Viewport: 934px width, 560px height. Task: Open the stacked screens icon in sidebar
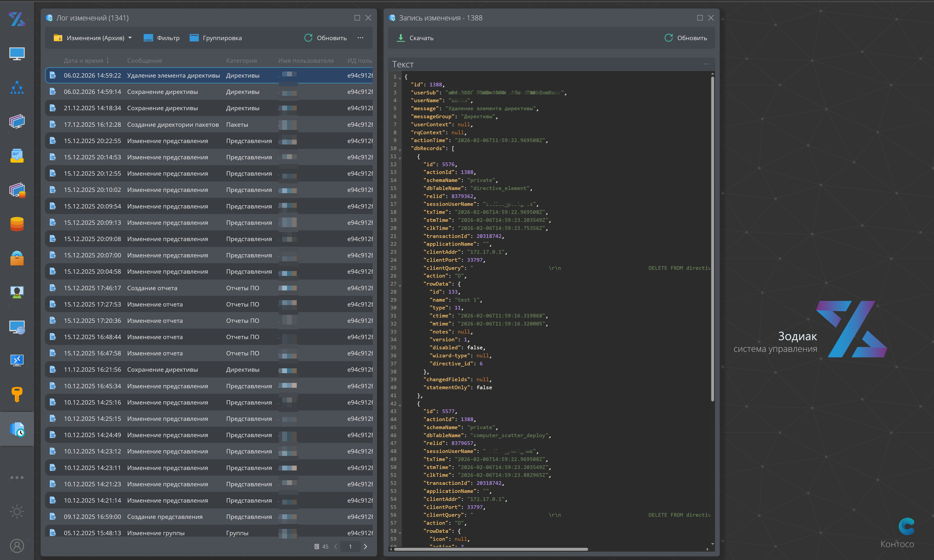tap(17, 121)
